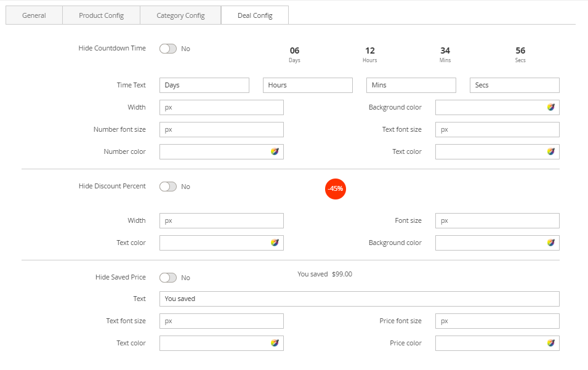588x370 pixels.
Task: Click the You saved text input field
Action: (359, 299)
